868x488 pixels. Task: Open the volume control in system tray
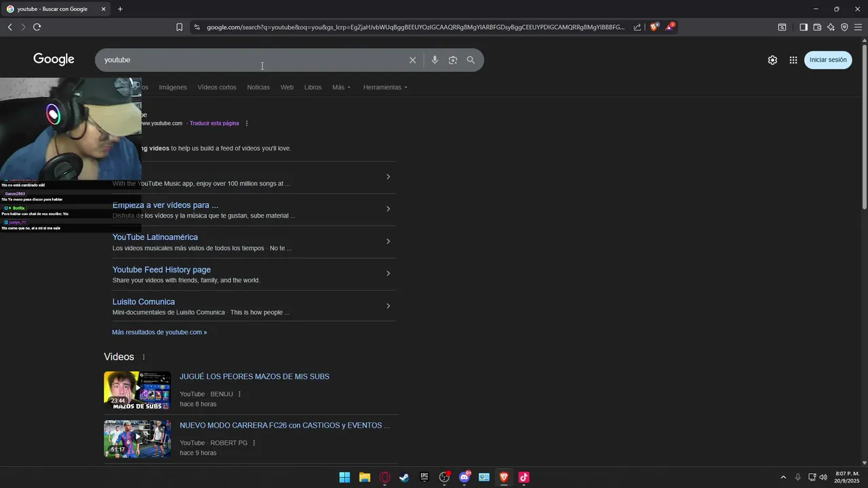click(x=823, y=477)
